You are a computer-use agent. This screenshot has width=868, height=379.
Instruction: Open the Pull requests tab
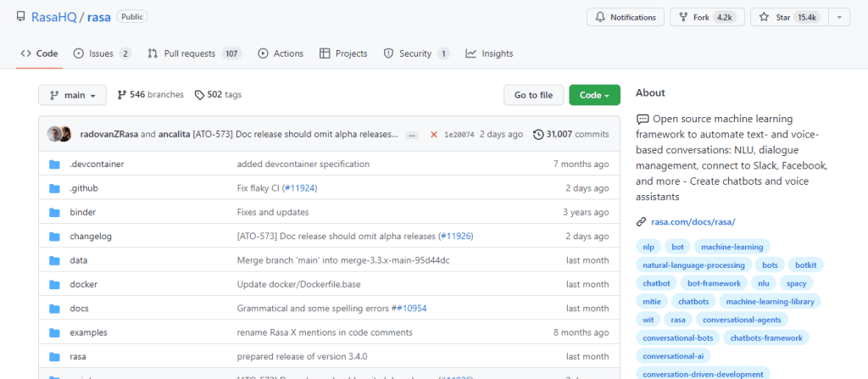click(194, 53)
